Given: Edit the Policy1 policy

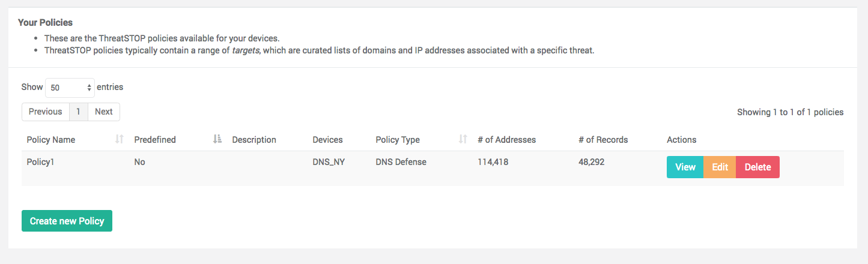Looking at the screenshot, I should pyautogui.click(x=720, y=167).
